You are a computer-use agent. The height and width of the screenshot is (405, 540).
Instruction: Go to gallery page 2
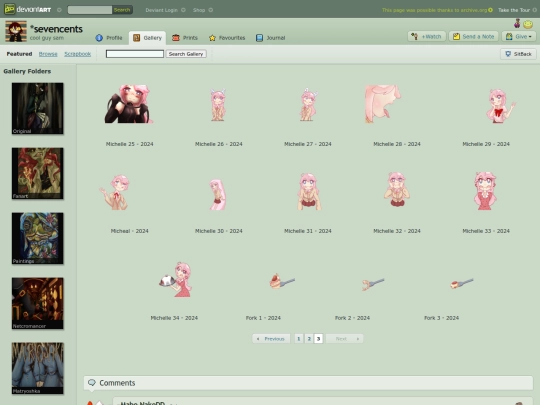click(309, 339)
